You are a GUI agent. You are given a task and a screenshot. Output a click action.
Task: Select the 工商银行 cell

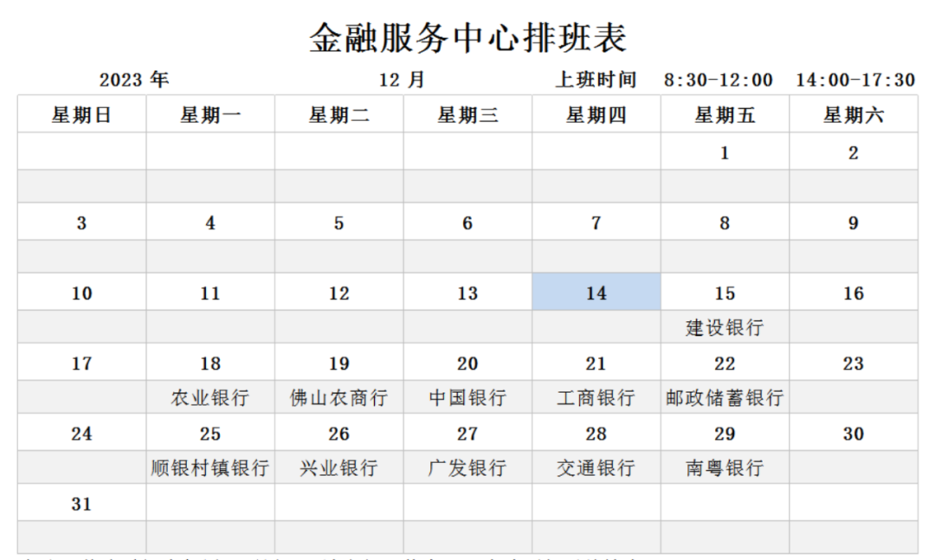click(596, 397)
